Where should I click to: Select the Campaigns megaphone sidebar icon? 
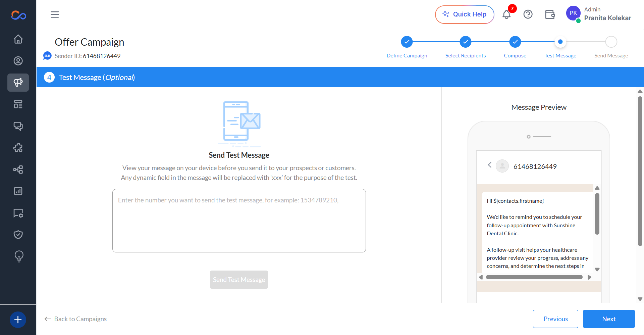[18, 83]
